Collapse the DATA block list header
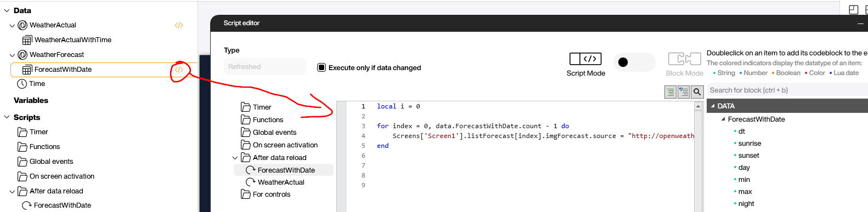868x212 pixels. 713,106
